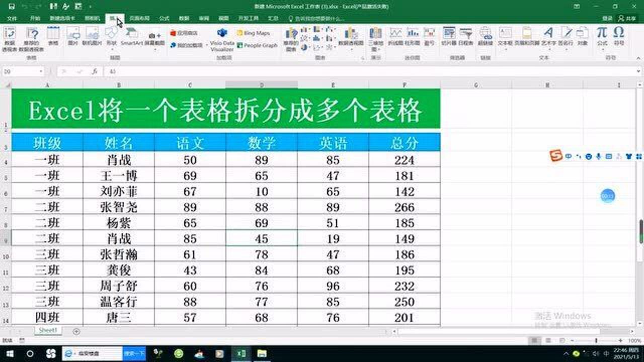Switch to the Home (开始) tab
644x362 pixels.
(x=35, y=19)
